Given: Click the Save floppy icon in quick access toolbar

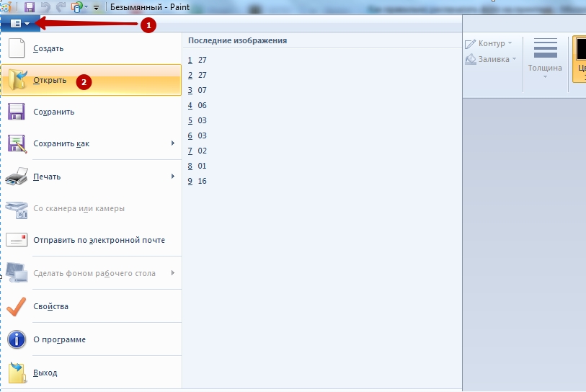Looking at the screenshot, I should [x=30, y=6].
